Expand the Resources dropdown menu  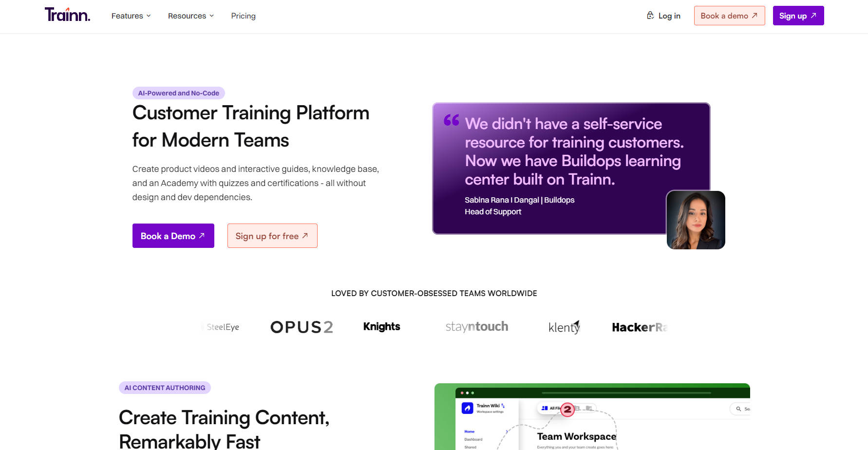[x=190, y=16]
